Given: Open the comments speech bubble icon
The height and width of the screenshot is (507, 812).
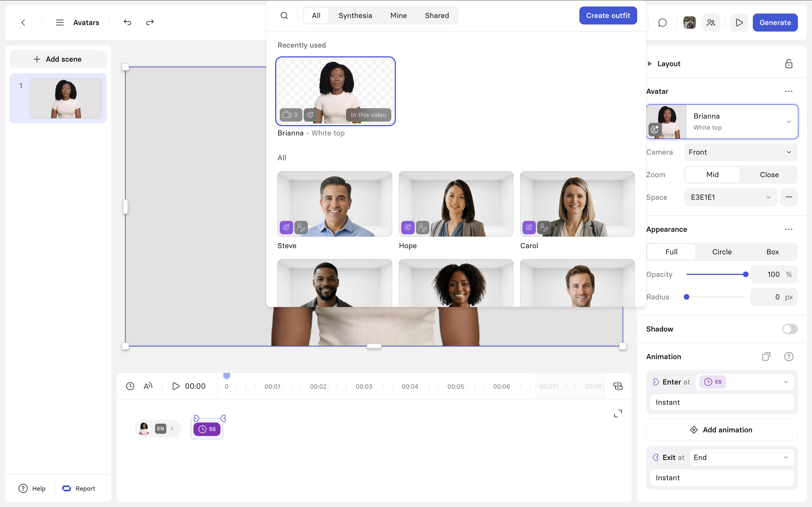Looking at the screenshot, I should click(x=662, y=23).
